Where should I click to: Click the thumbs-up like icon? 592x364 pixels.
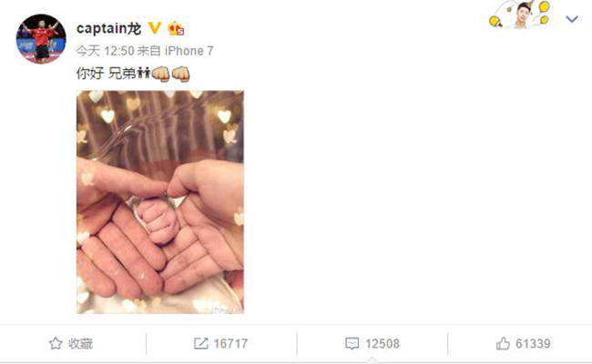pyautogui.click(x=503, y=343)
